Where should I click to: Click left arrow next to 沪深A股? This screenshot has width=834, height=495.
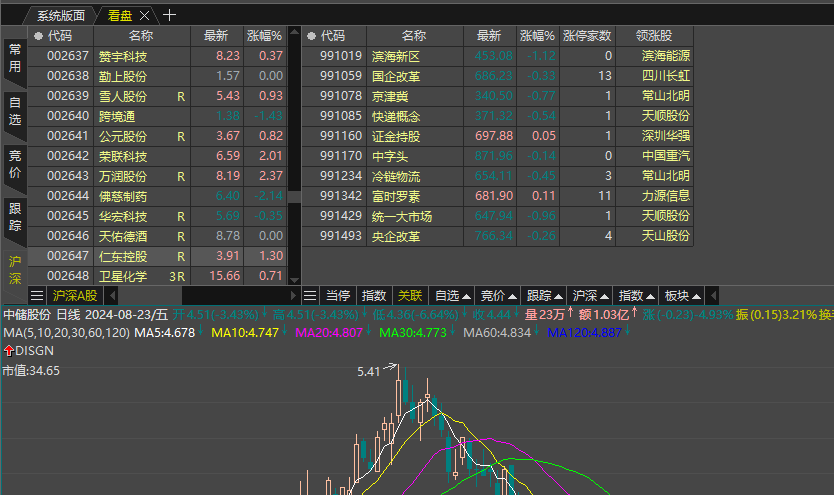coord(112,296)
